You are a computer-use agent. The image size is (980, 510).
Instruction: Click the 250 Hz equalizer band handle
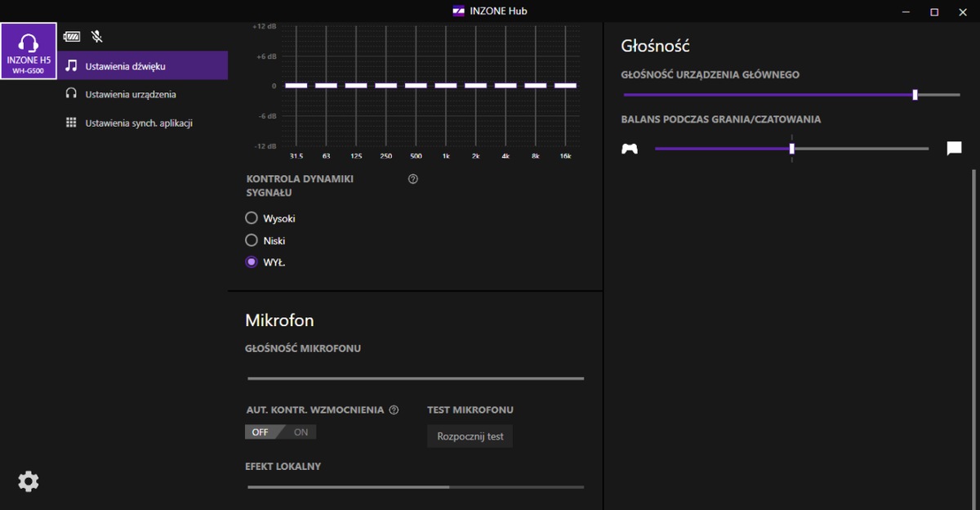pos(386,85)
